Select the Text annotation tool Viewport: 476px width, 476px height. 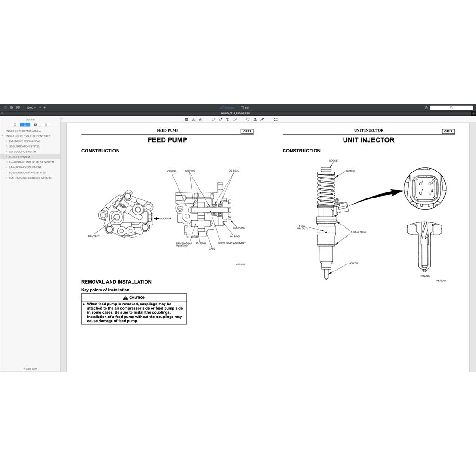tap(228, 119)
